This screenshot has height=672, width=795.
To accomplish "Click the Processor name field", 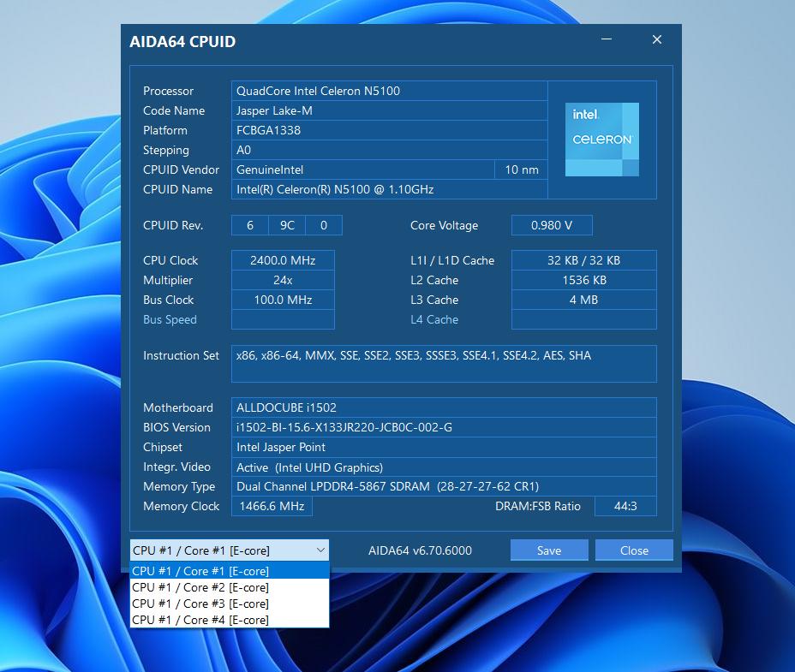I will click(x=389, y=91).
